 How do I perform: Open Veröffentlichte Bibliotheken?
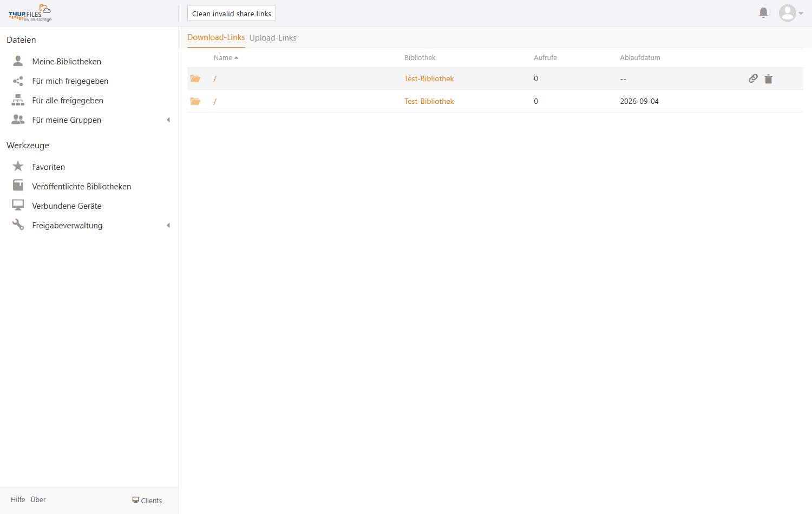click(x=82, y=187)
